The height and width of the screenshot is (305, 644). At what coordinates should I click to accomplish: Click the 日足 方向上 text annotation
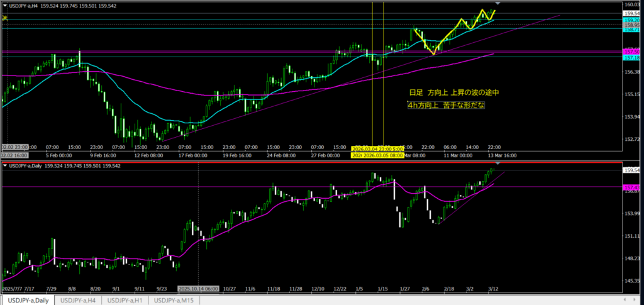[453, 92]
